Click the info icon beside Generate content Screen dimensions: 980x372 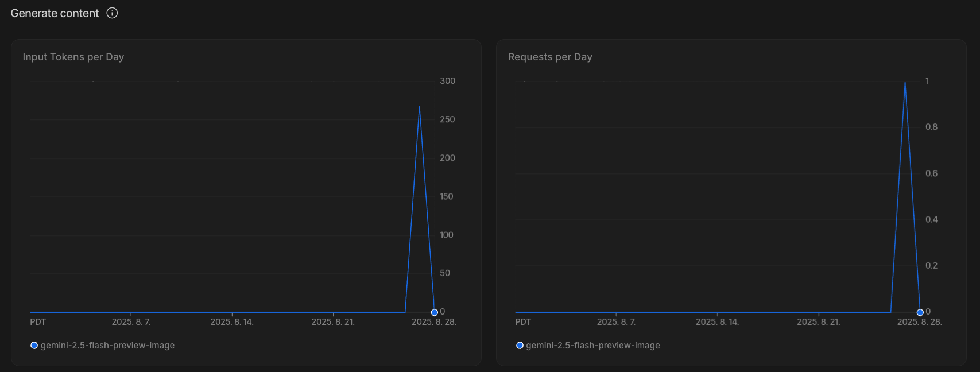tap(113, 13)
